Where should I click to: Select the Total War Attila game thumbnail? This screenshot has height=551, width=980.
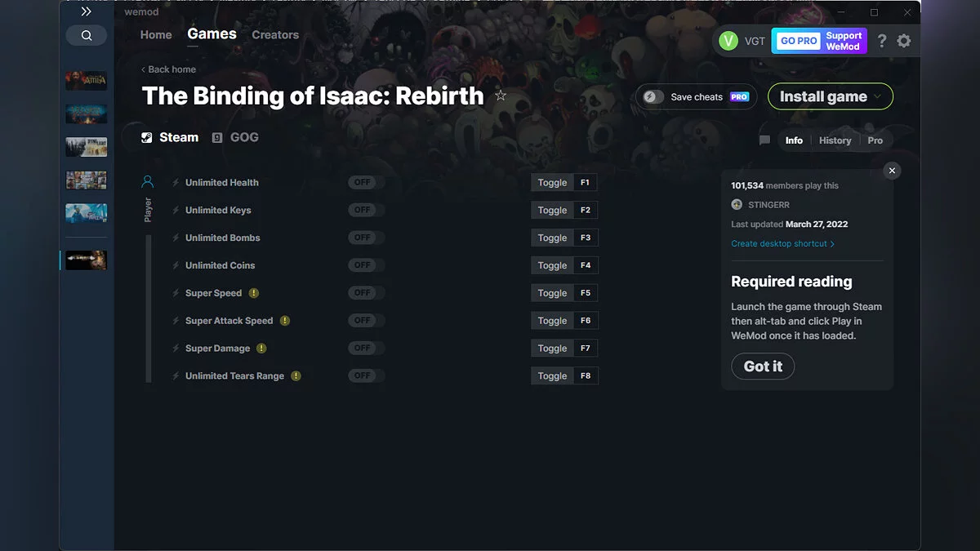point(86,81)
